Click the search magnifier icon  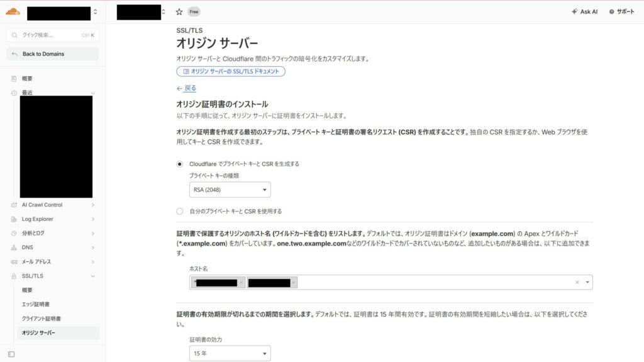pos(14,35)
